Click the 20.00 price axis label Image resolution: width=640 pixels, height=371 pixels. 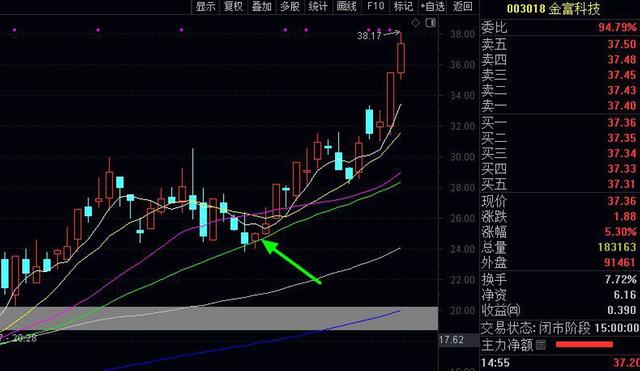point(462,311)
